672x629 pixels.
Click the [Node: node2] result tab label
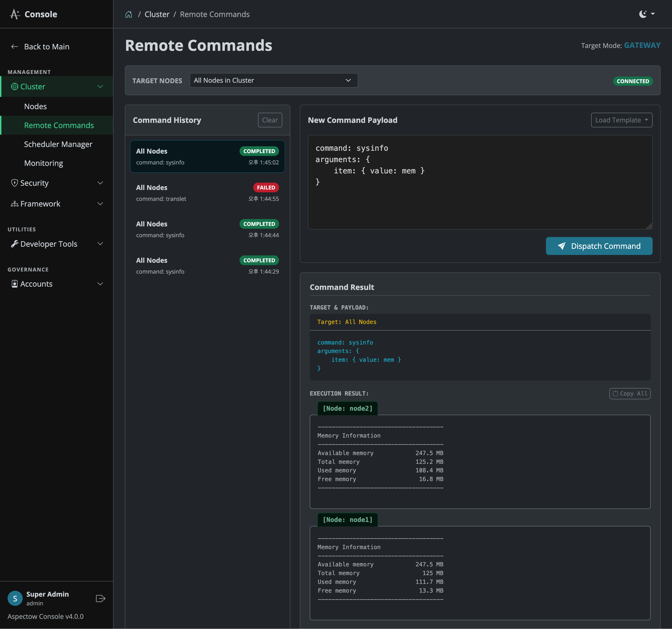[x=347, y=408]
